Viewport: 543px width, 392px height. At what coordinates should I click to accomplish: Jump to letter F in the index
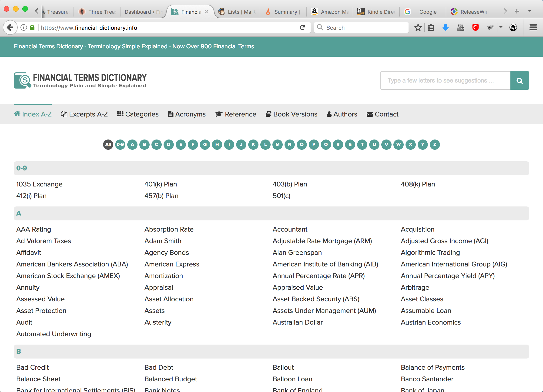193,145
